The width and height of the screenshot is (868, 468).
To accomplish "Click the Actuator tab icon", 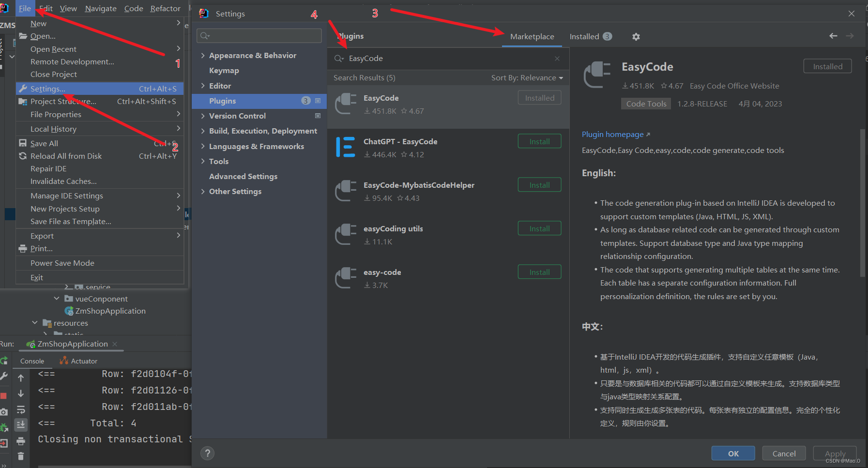I will [63, 361].
